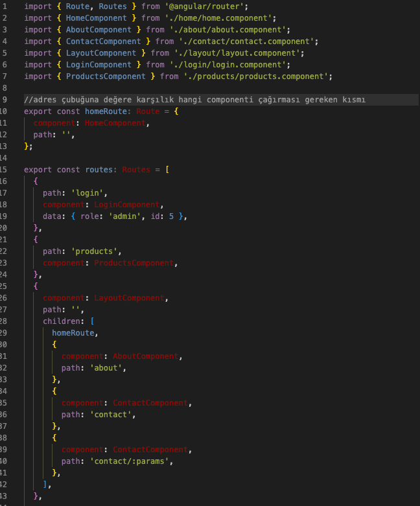Click the './products/products.component' path string
Image resolution: width=420 pixels, height=506 pixels.
click(x=255, y=76)
